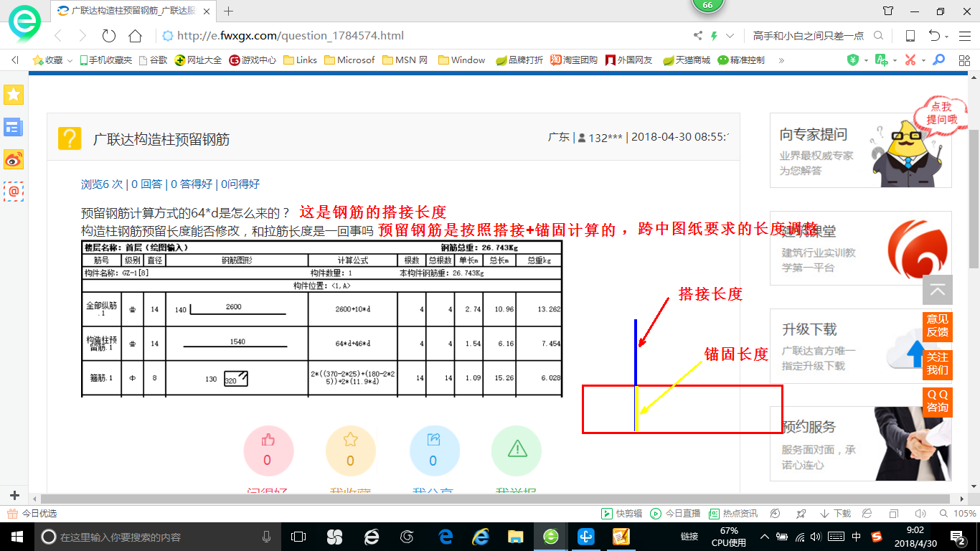Screen dimensions: 980x551
Task: Open the 收藏 favorites dropdown
Action: 52,60
